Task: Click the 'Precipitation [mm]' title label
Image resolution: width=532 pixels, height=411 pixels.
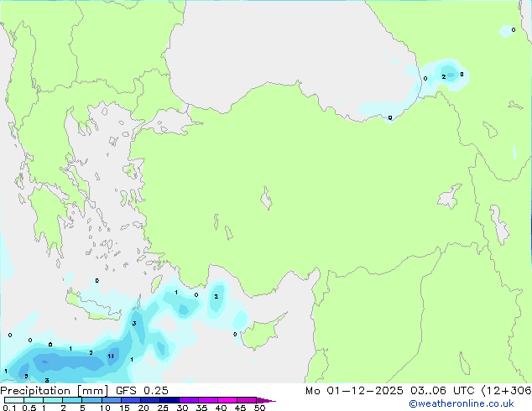Action: [55, 391]
